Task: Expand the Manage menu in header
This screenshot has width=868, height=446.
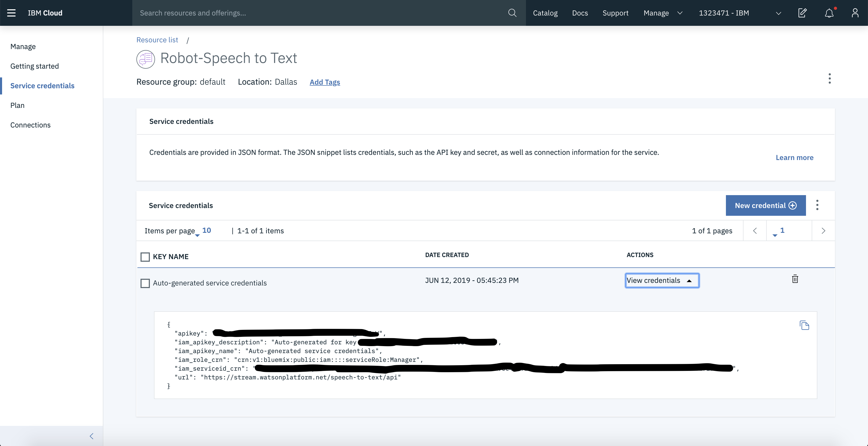Action: point(662,13)
